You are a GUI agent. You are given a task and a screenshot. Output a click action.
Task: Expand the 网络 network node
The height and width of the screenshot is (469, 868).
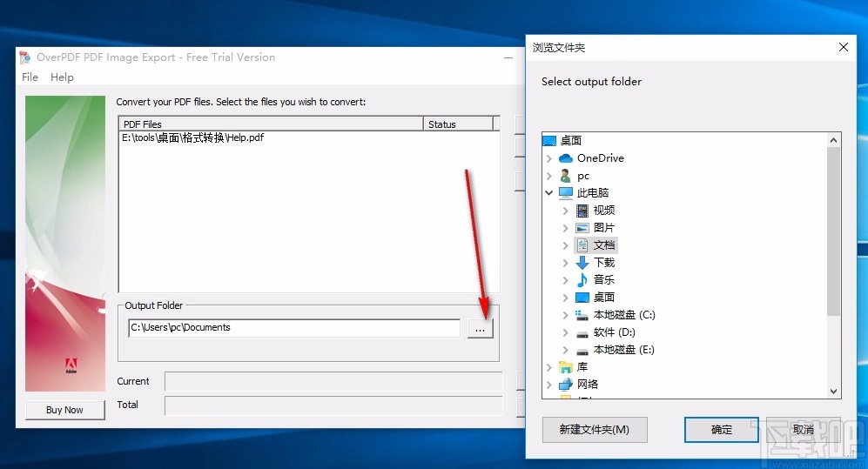pos(548,385)
